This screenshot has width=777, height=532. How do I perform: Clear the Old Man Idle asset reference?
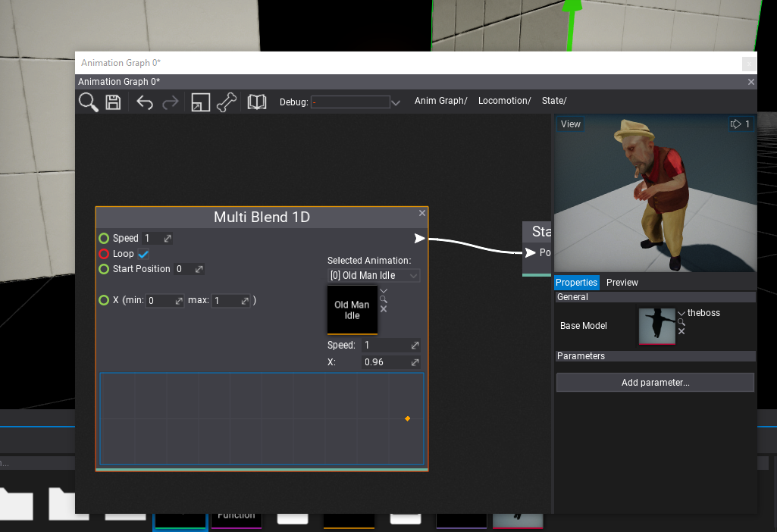tap(384, 309)
